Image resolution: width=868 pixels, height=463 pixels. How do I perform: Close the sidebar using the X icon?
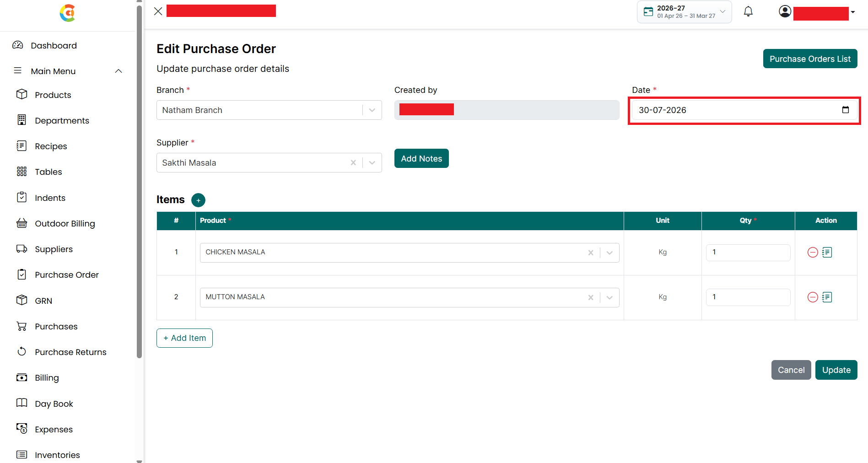click(158, 11)
